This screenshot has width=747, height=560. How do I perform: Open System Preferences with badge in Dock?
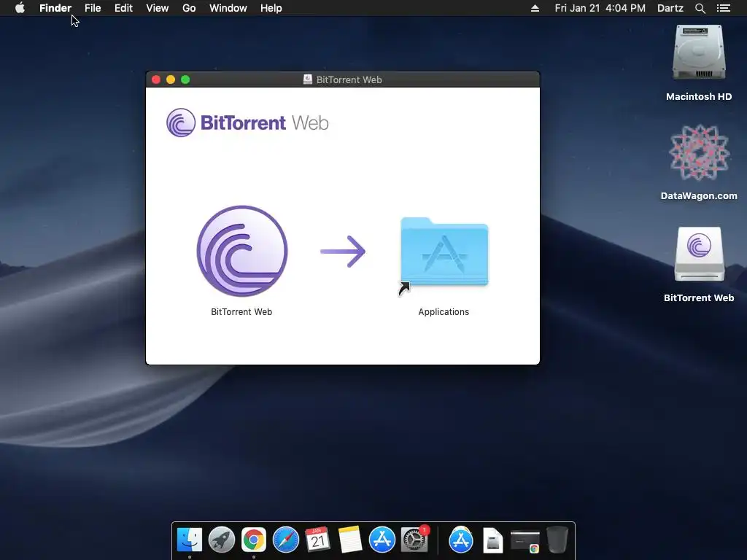pyautogui.click(x=414, y=540)
